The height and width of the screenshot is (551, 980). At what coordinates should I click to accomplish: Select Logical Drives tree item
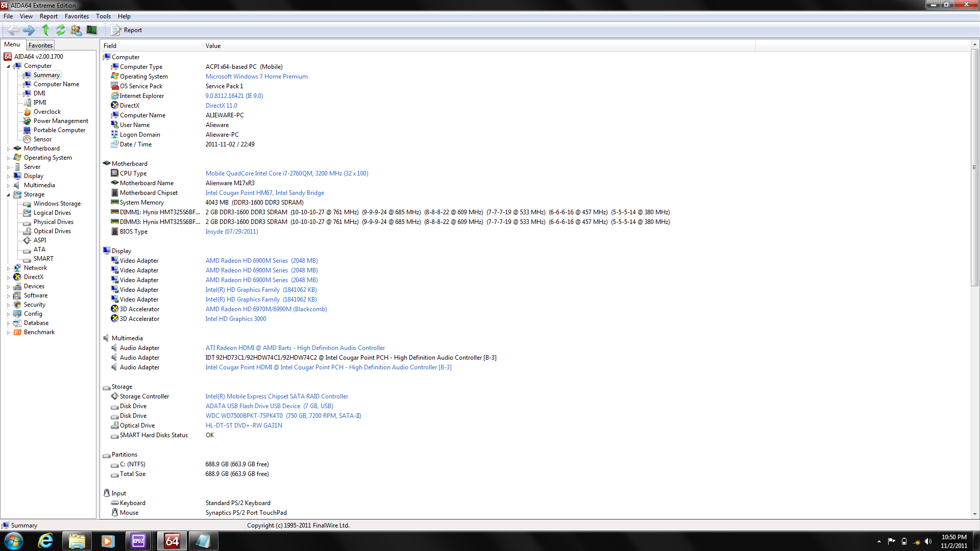52,213
